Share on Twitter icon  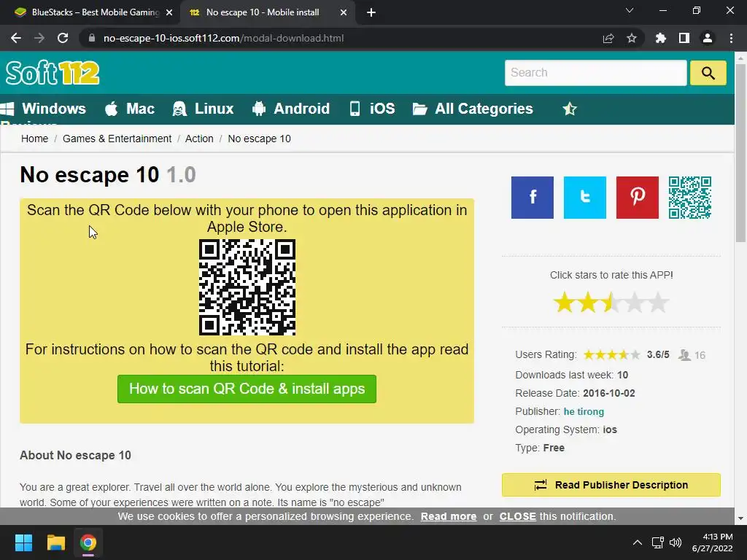(x=584, y=198)
